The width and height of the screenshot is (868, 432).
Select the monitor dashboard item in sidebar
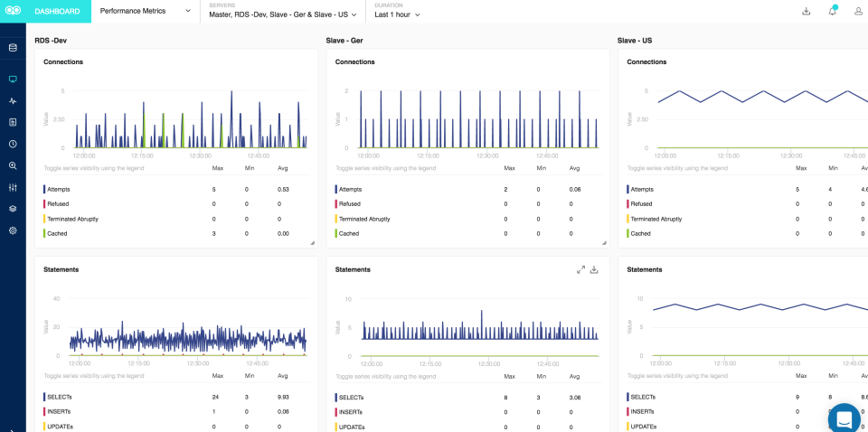coord(13,80)
